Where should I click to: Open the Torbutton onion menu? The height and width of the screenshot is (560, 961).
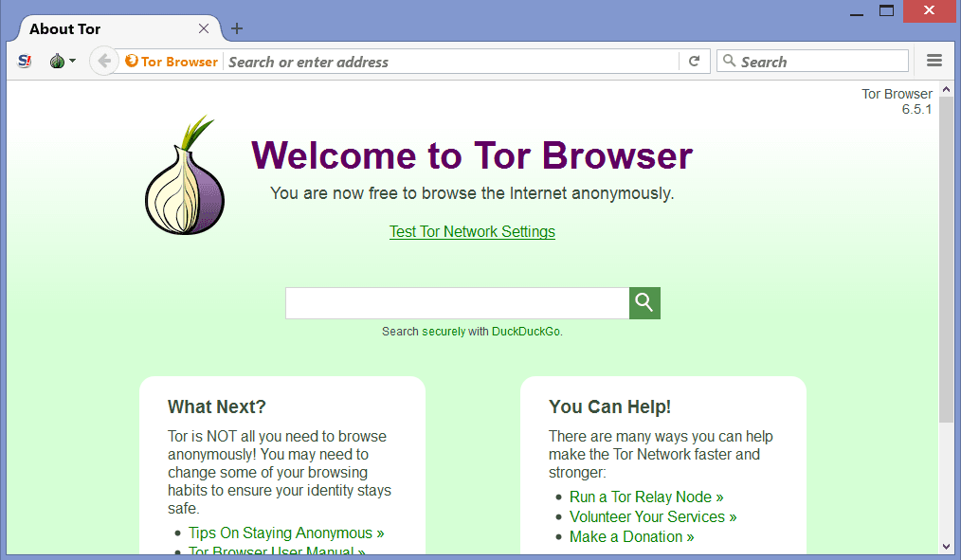tap(63, 62)
